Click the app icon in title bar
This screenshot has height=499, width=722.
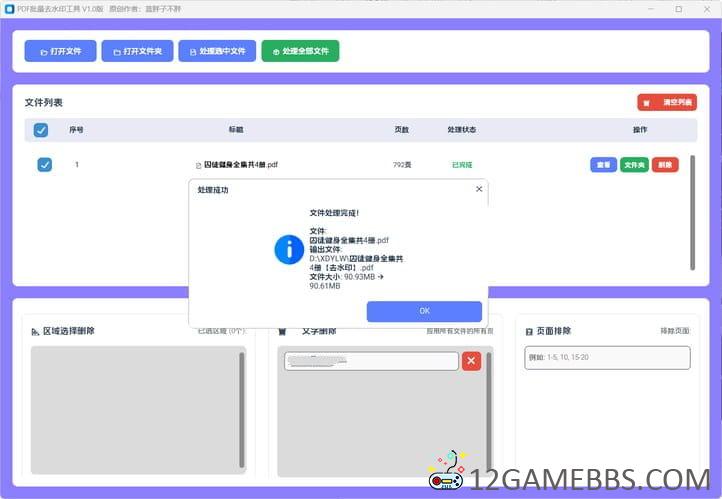click(x=9, y=9)
